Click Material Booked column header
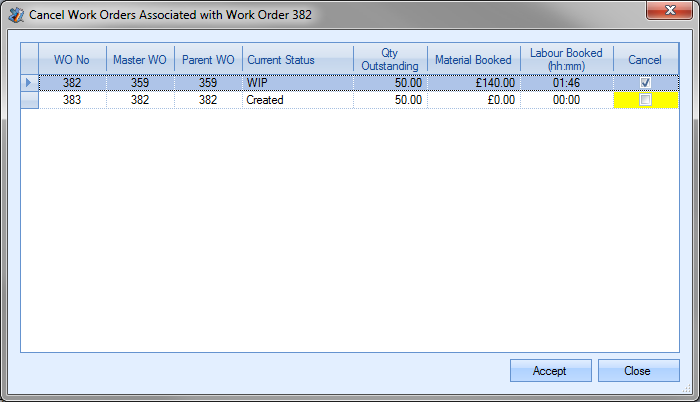This screenshot has height=402, width=700. [474, 59]
